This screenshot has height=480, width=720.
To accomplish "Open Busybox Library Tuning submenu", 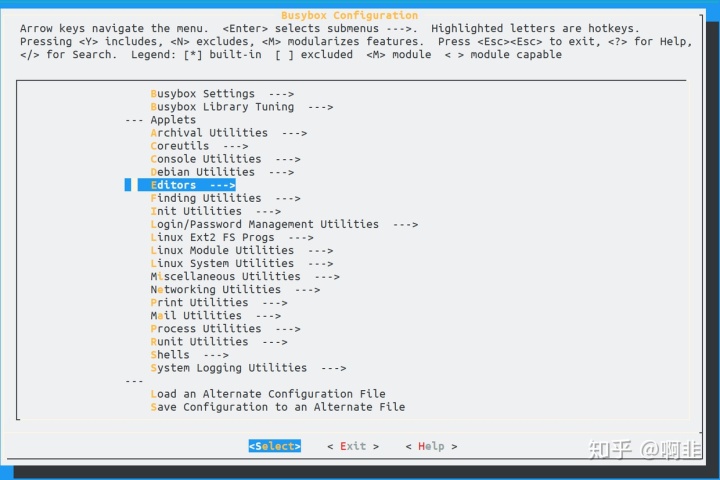I will [x=242, y=107].
